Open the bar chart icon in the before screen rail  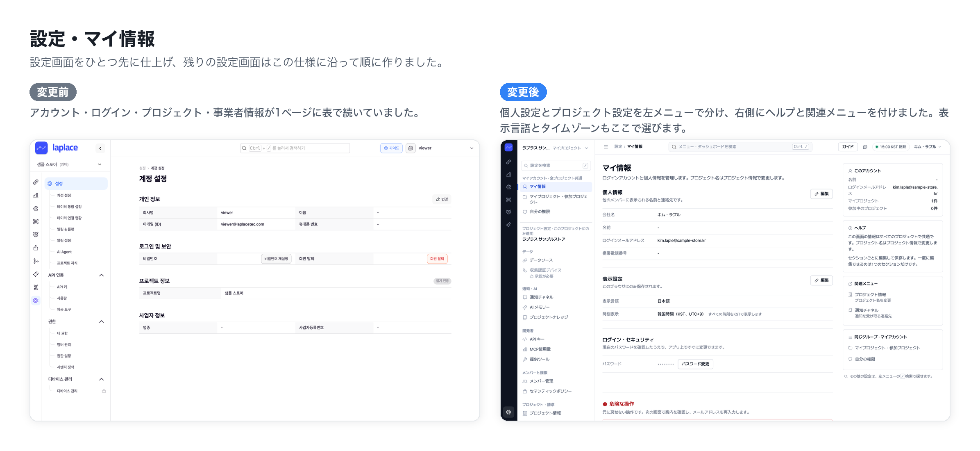click(x=36, y=195)
